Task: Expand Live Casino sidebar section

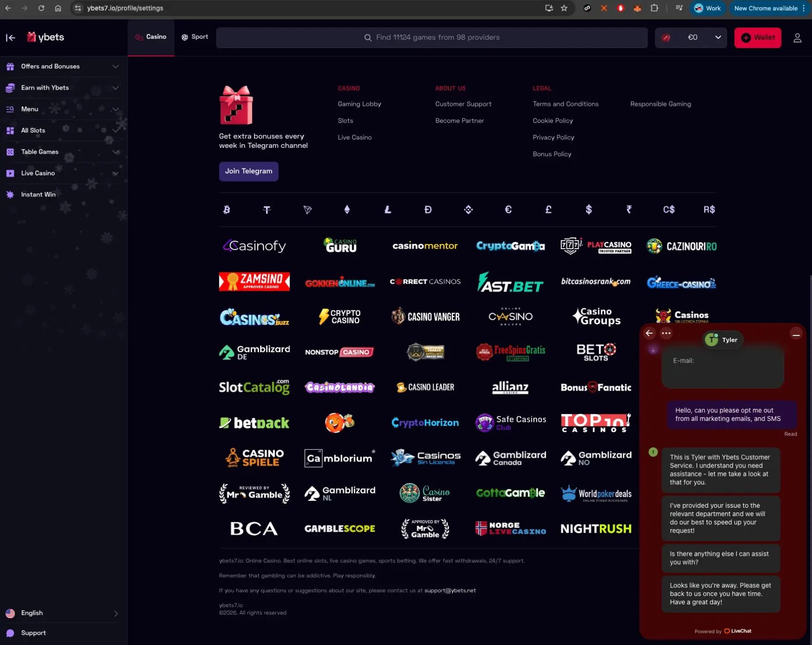Action: [63, 173]
